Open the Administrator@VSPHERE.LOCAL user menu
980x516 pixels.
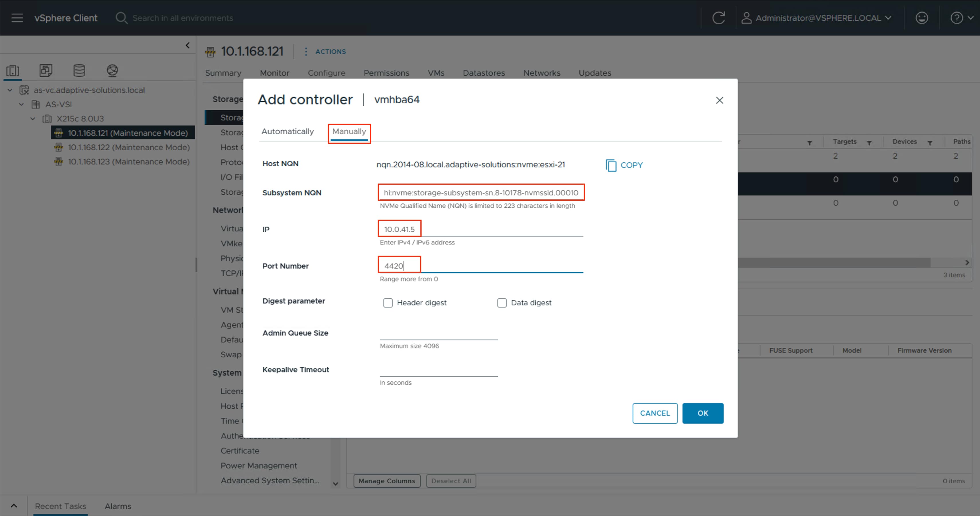818,17
